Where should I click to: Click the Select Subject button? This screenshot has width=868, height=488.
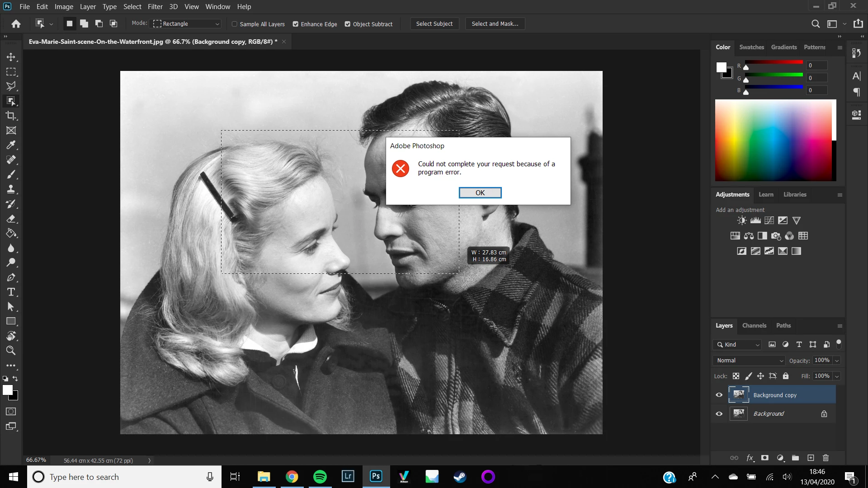coord(434,24)
